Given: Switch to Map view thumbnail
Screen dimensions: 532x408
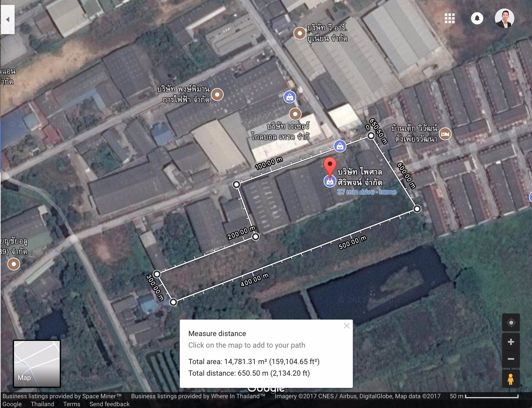Looking at the screenshot, I should tap(37, 364).
